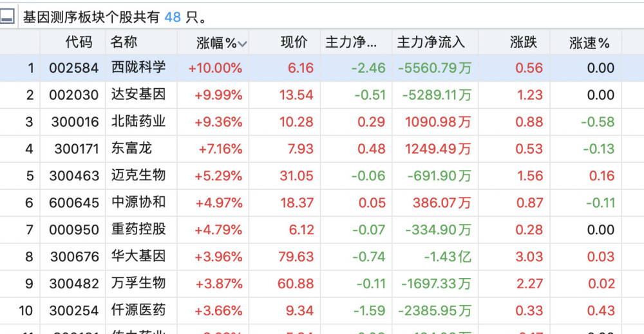Image resolution: width=644 pixels, height=334 pixels.
Task: Click the 涨跌 column header
Action: [x=523, y=42]
